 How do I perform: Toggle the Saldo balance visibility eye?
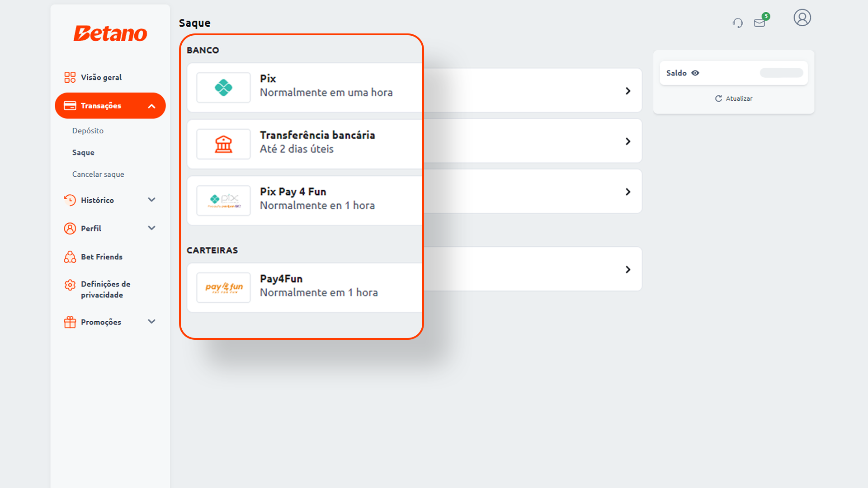click(695, 73)
